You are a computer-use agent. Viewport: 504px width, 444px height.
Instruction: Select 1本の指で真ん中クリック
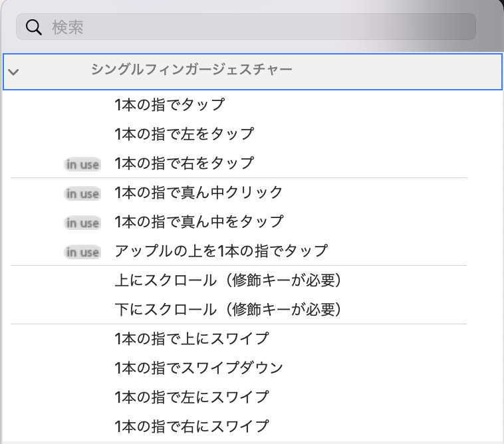click(199, 193)
